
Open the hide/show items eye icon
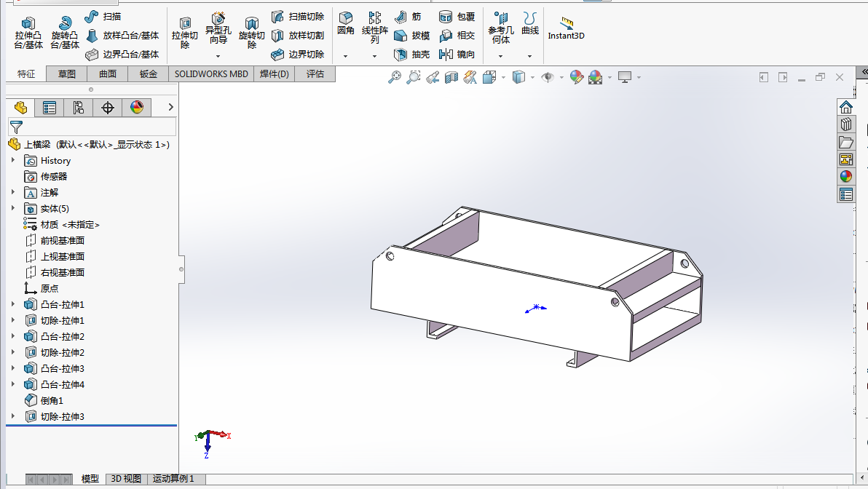click(548, 77)
